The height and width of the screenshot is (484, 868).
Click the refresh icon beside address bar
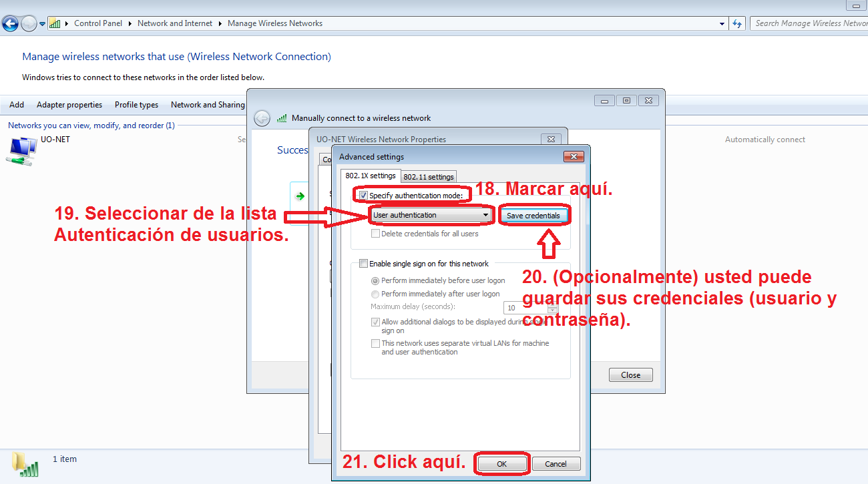737,23
